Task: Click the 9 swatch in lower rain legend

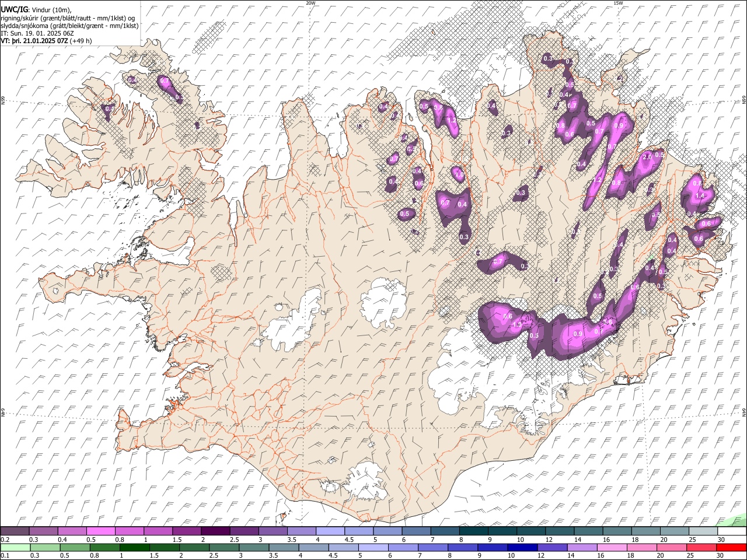Action: [493, 547]
